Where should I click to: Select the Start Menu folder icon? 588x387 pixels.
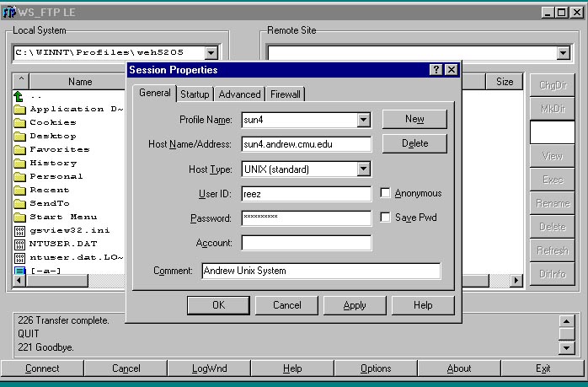click(19, 217)
